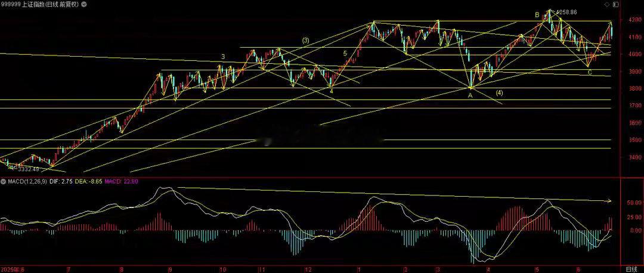Click the wave label A at the trough

pos(470,95)
